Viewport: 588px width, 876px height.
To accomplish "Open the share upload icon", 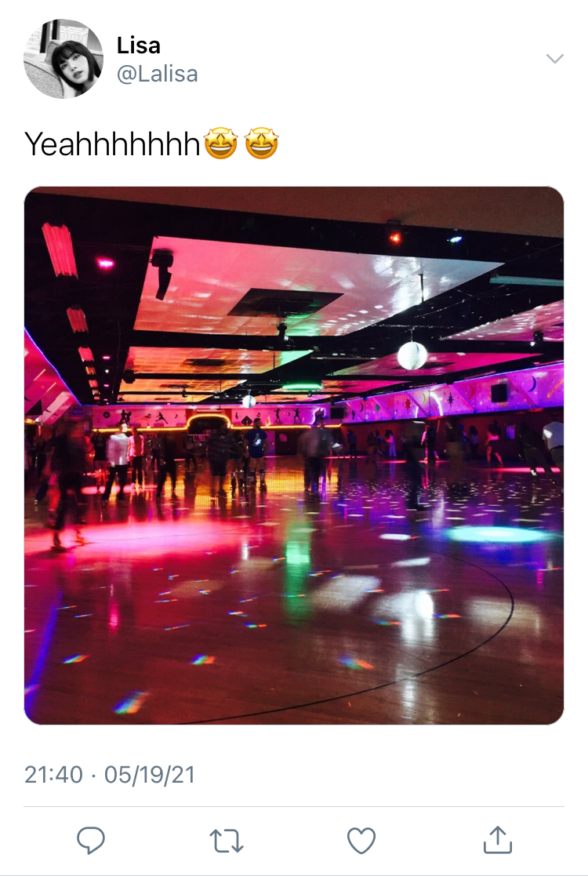I will click(498, 840).
